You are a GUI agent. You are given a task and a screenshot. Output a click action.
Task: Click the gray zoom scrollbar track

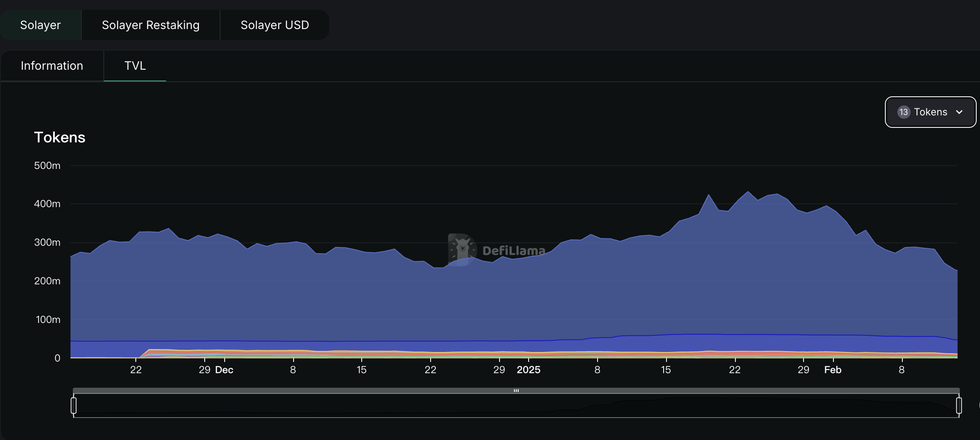pyautogui.click(x=516, y=391)
